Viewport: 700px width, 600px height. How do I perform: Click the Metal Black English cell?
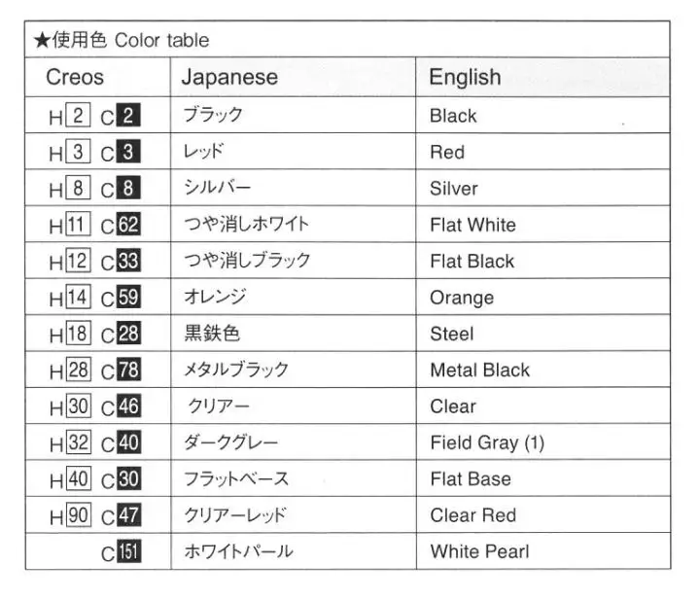coord(542,370)
